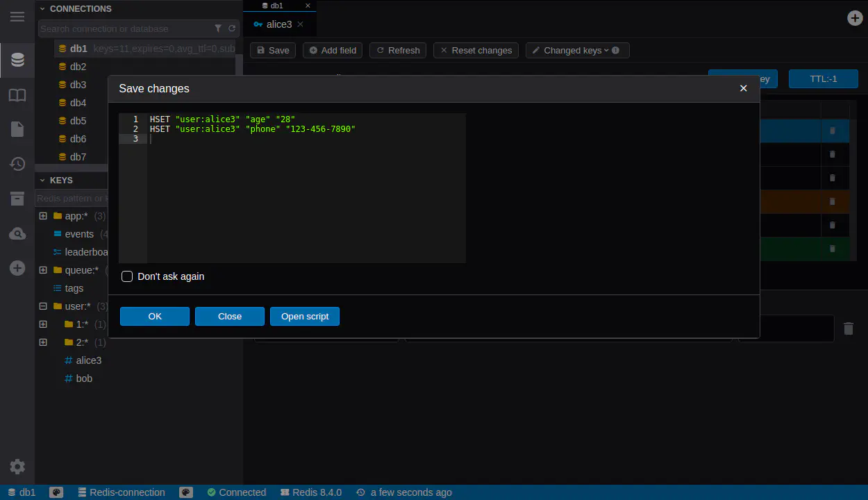Click the plus icon at top right
868x500 pixels.
coord(856,18)
